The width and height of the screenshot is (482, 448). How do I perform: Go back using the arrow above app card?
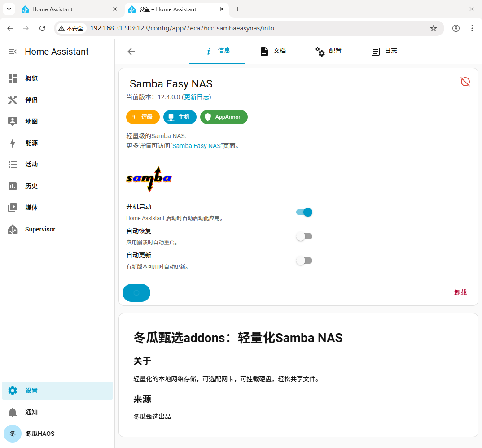131,52
